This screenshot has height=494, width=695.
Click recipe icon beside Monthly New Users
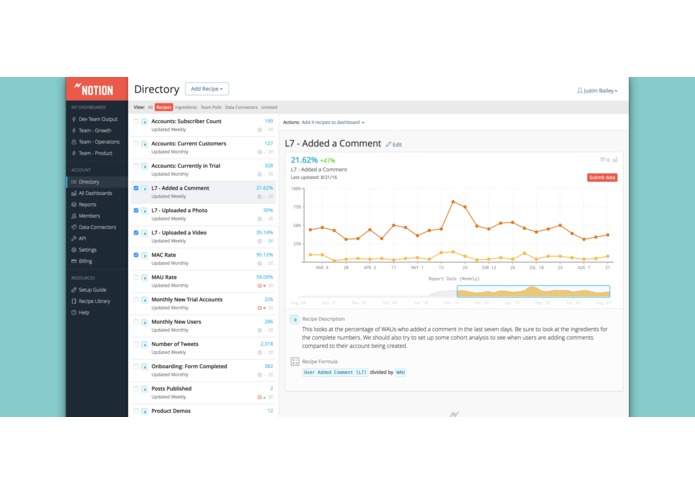144,322
